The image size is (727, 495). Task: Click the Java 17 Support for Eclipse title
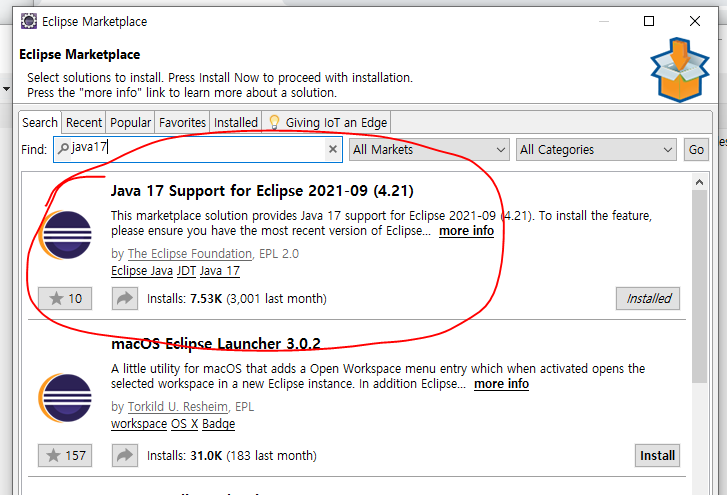262,191
